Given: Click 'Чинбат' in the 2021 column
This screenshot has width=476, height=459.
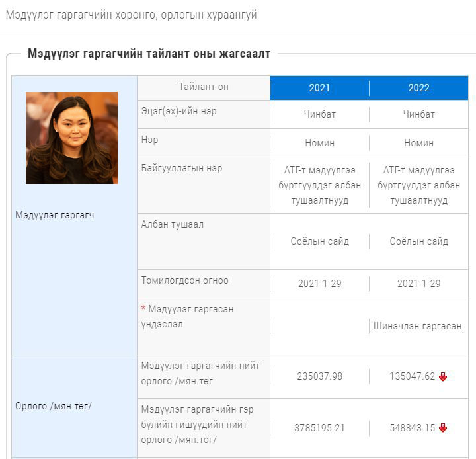Looking at the screenshot, I should pos(320,114).
